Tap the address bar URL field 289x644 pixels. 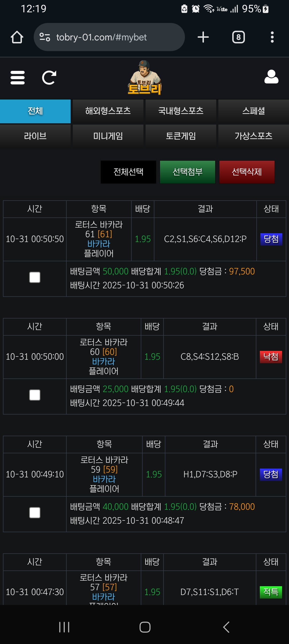[x=112, y=37]
